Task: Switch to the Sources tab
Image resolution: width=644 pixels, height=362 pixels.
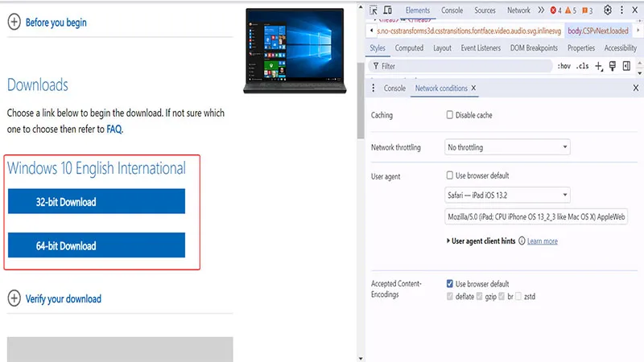Action: point(485,10)
